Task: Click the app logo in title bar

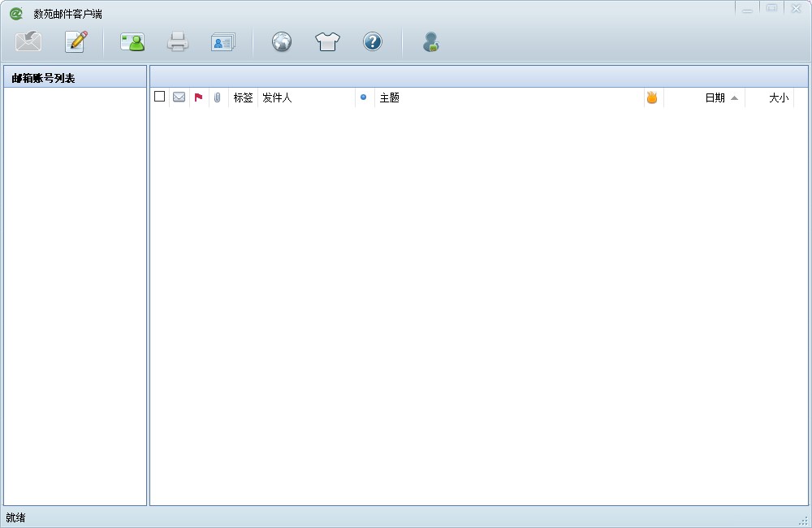Action: click(x=16, y=14)
